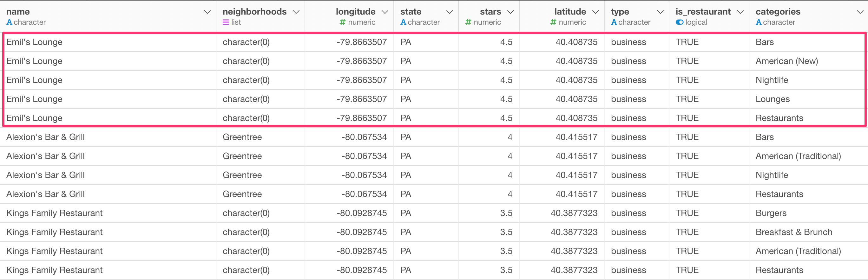Image resolution: width=868 pixels, height=280 pixels.
Task: Click character(0) in Kings Family Restaurants row
Action: tap(246, 270)
